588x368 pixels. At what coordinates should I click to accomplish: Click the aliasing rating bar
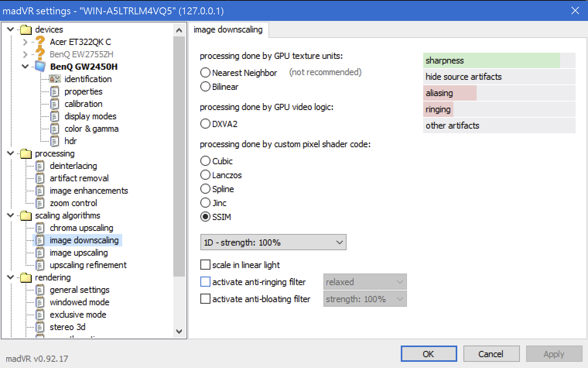(x=499, y=93)
